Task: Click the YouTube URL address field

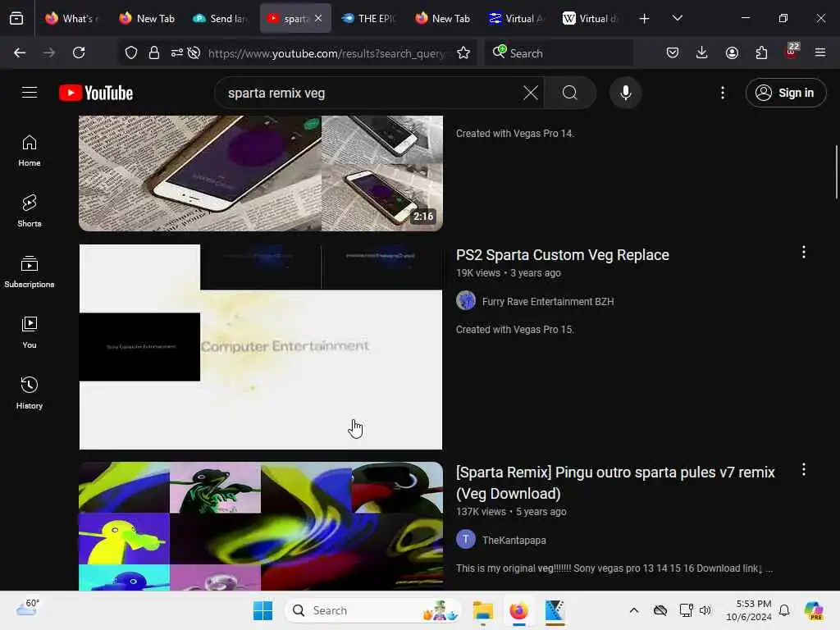Action: tap(326, 53)
